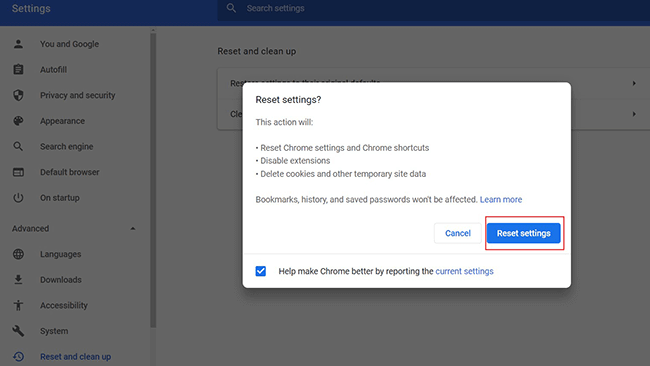Select On startup in the sidebar

(60, 198)
